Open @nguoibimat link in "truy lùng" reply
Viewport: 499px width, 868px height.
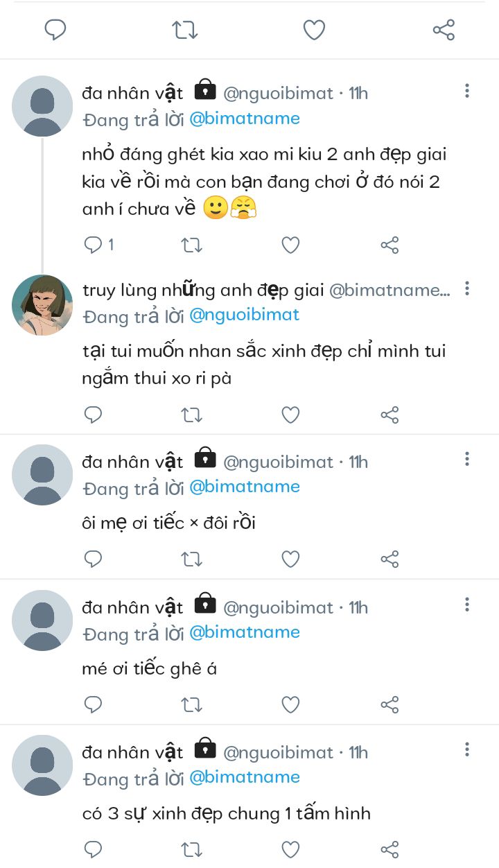click(244, 315)
